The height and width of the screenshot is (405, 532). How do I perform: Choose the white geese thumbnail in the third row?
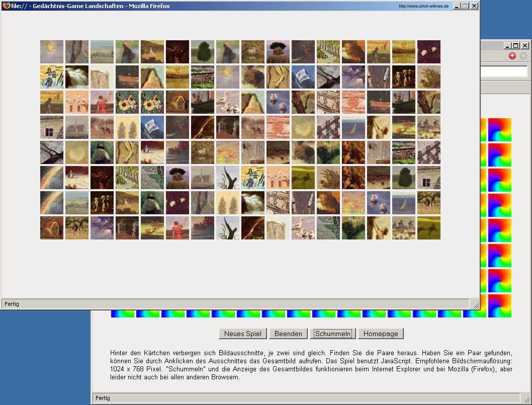[x=228, y=102]
